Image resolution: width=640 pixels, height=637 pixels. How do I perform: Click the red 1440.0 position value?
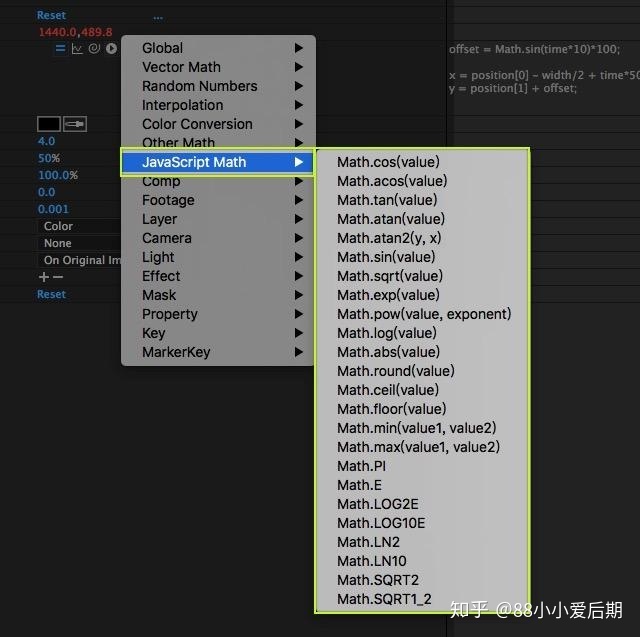click(58, 32)
